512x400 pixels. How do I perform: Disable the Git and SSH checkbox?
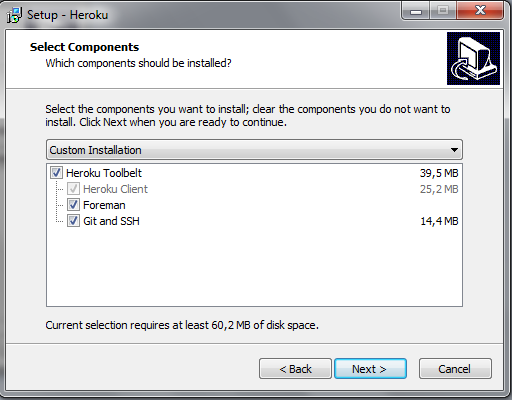coord(73,221)
